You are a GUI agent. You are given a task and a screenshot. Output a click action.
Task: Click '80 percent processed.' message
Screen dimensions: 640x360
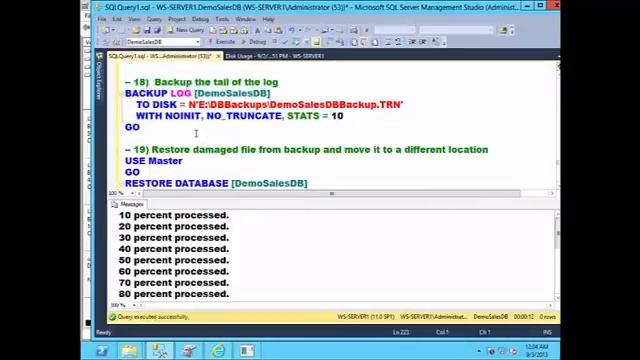tap(174, 294)
